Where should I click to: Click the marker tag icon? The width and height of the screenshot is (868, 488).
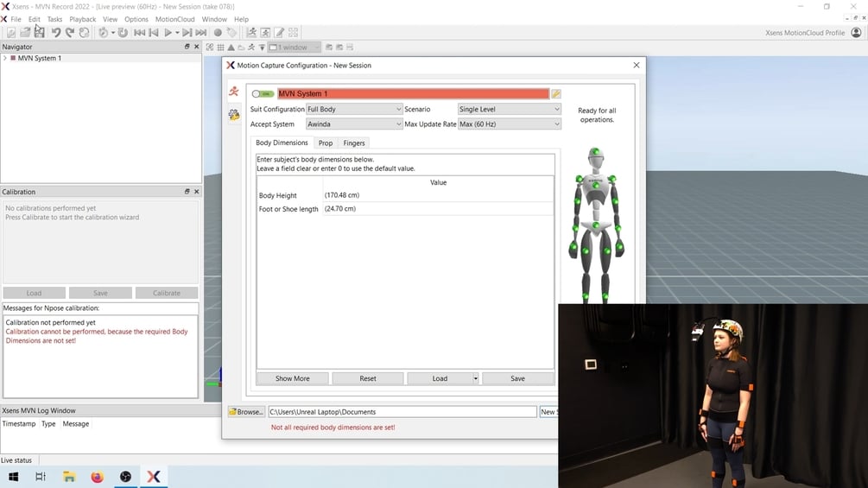point(232,33)
